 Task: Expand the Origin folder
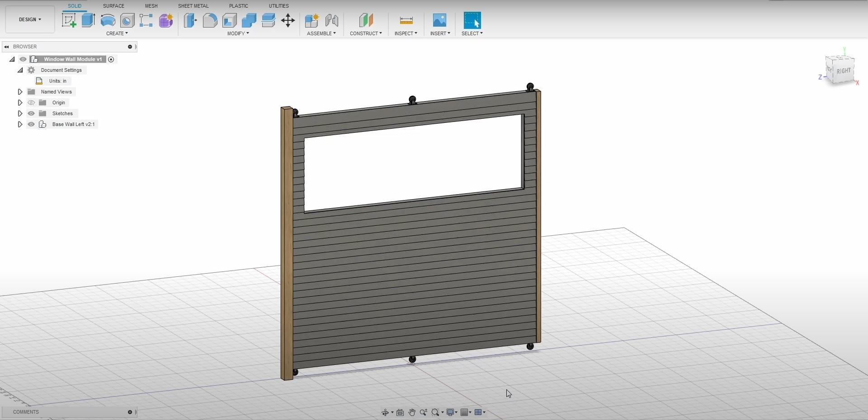tap(20, 103)
